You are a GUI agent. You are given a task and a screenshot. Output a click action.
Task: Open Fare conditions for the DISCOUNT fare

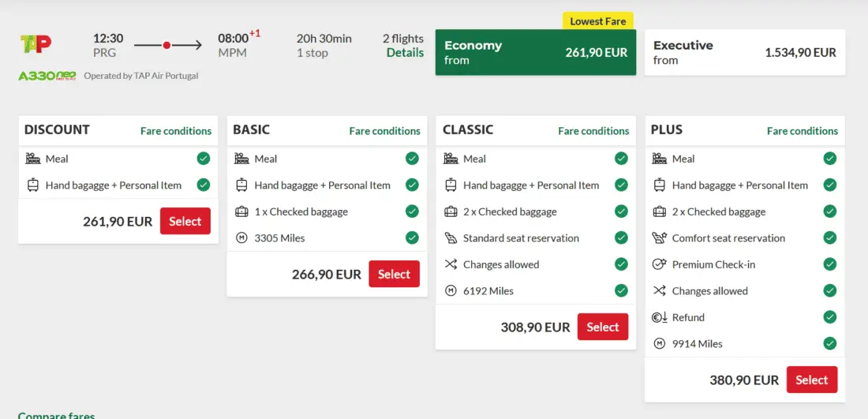coord(176,131)
